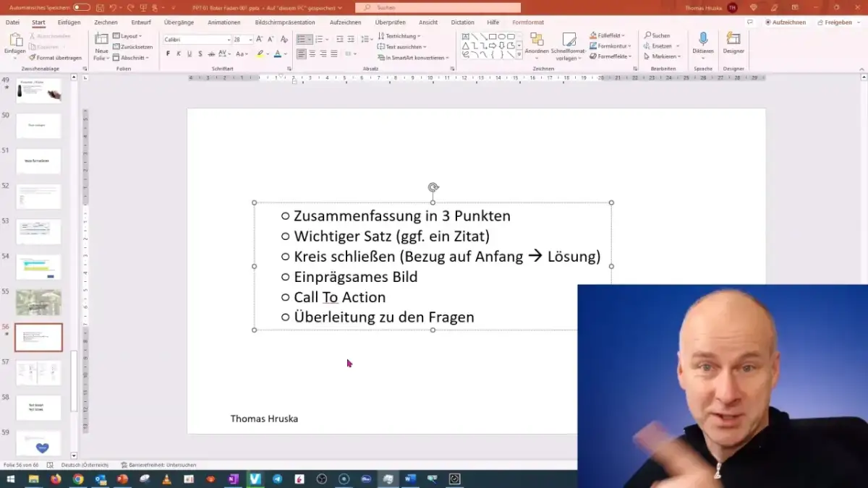Switch to the Übergänge ribbon tab

[x=179, y=22]
